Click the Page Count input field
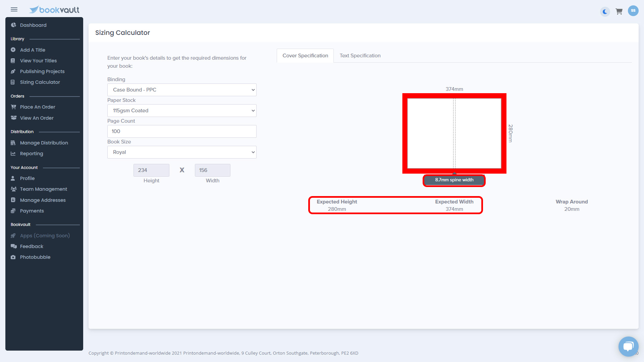This screenshot has width=644, height=362. click(x=182, y=131)
